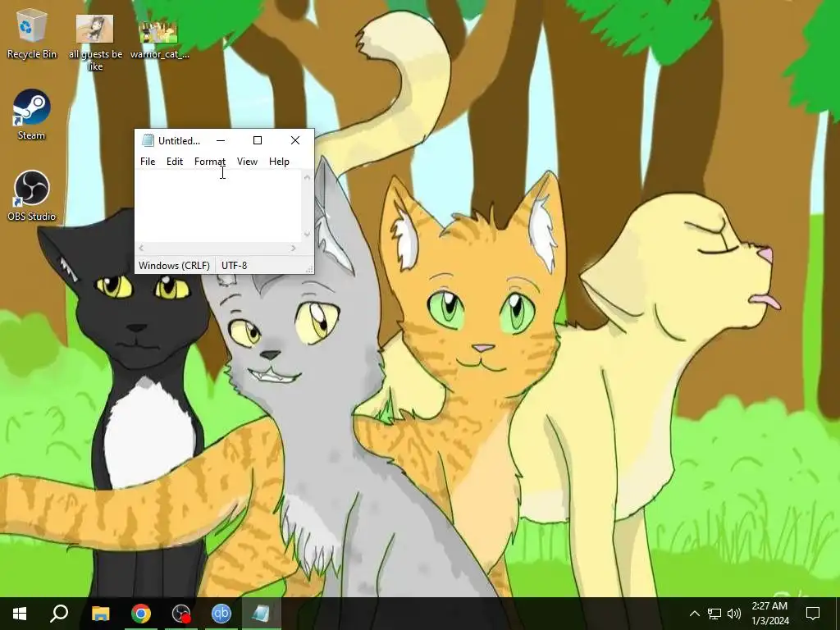Click Notepad's vertical scrollbar down arrow
840x630 pixels.
[x=308, y=234]
